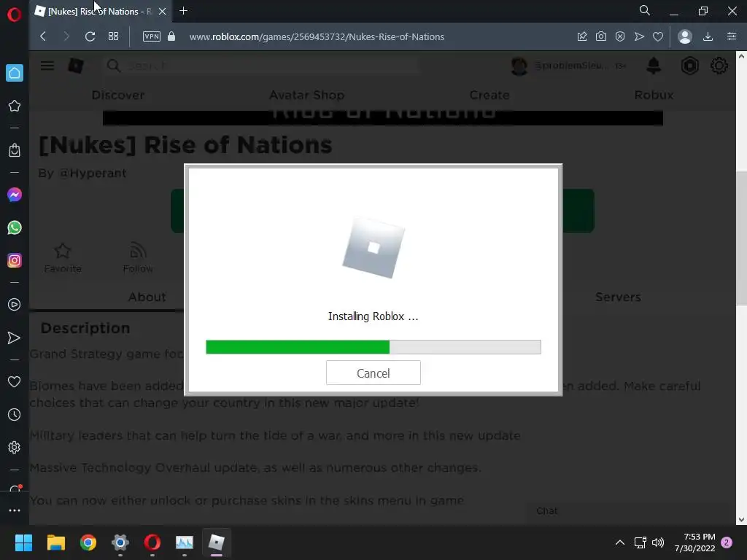This screenshot has width=747, height=560.
Task: Send page to My Flow icon
Action: click(639, 36)
